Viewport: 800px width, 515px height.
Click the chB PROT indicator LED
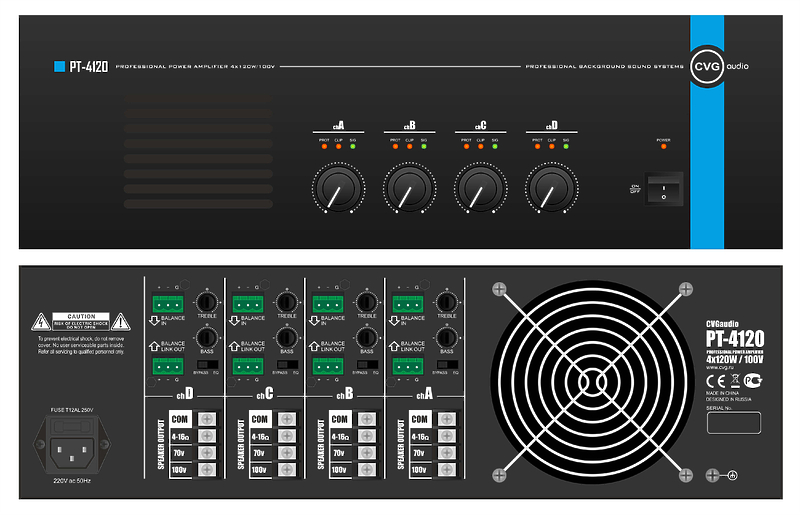point(394,146)
